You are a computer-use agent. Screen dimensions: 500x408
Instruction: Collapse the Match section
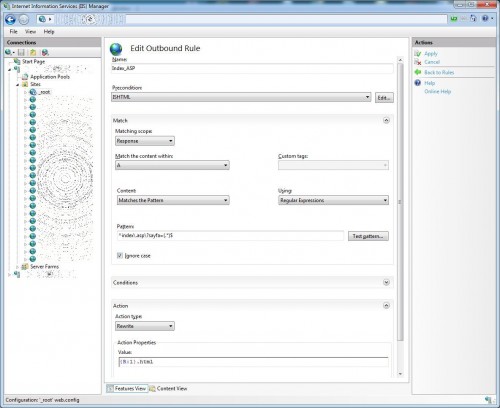(x=386, y=120)
